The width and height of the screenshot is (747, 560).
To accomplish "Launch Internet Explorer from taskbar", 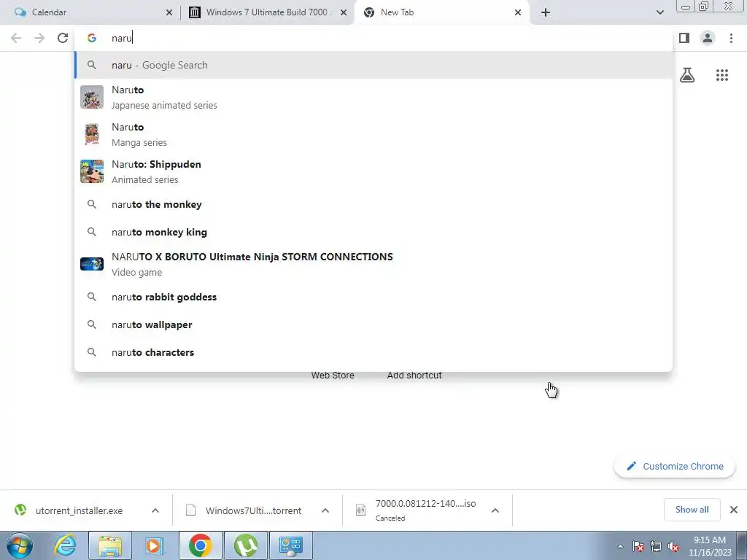I will click(65, 545).
